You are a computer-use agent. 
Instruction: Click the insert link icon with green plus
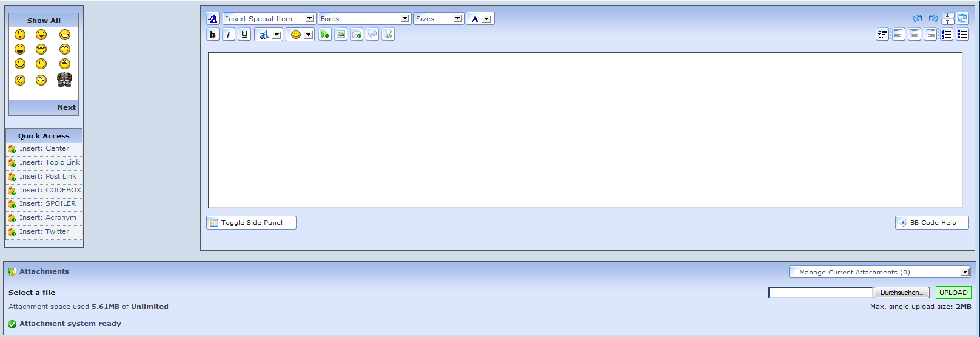(325, 35)
